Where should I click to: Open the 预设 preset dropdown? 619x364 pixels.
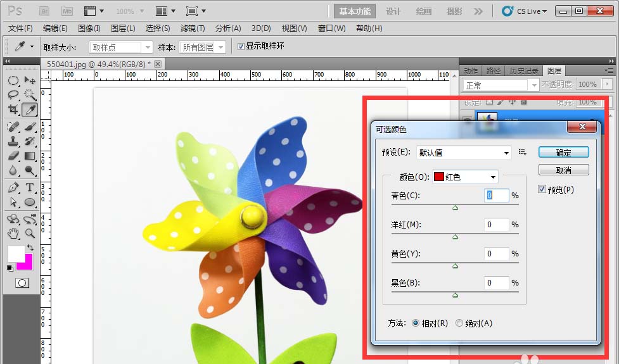pos(464,153)
